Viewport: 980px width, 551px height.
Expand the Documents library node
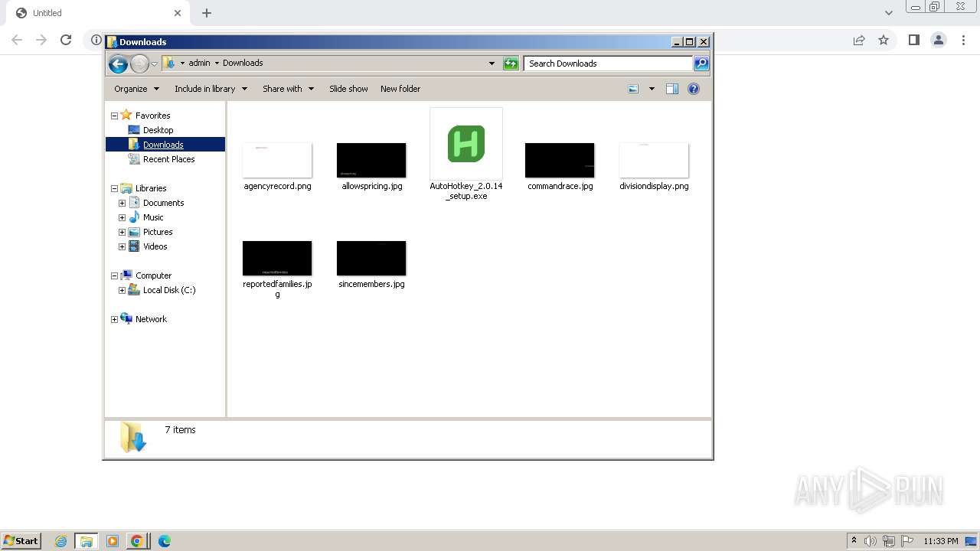point(122,204)
